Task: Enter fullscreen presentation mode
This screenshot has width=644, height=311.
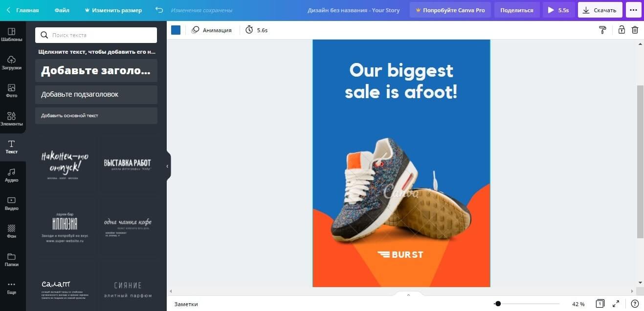Action: click(616, 304)
